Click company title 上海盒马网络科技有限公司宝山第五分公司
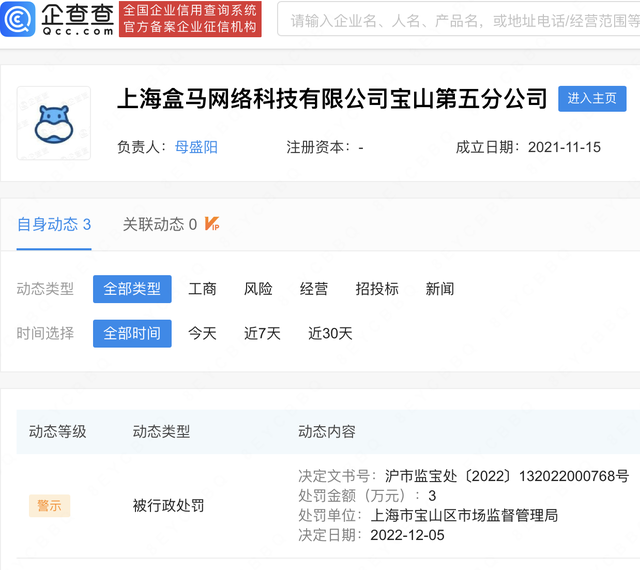 click(332, 99)
